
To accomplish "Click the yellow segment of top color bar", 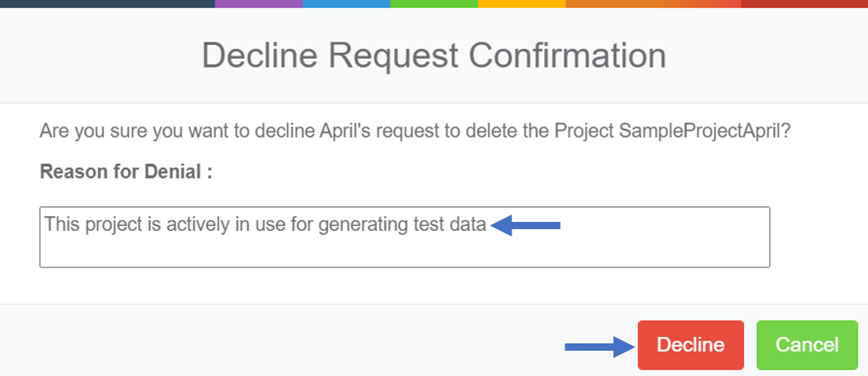I will pyautogui.click(x=521, y=3).
